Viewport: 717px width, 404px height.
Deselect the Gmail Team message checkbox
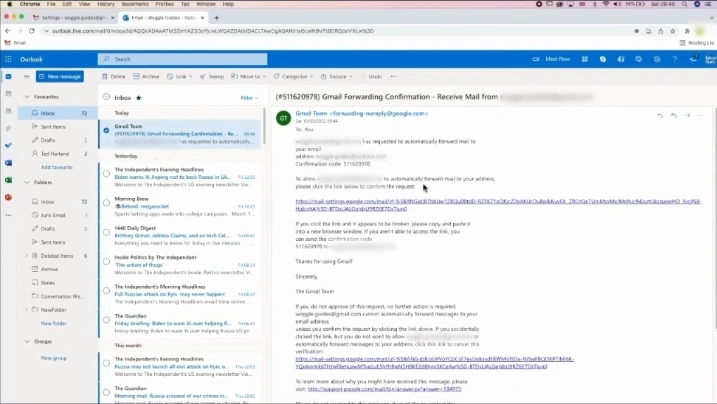(106, 131)
